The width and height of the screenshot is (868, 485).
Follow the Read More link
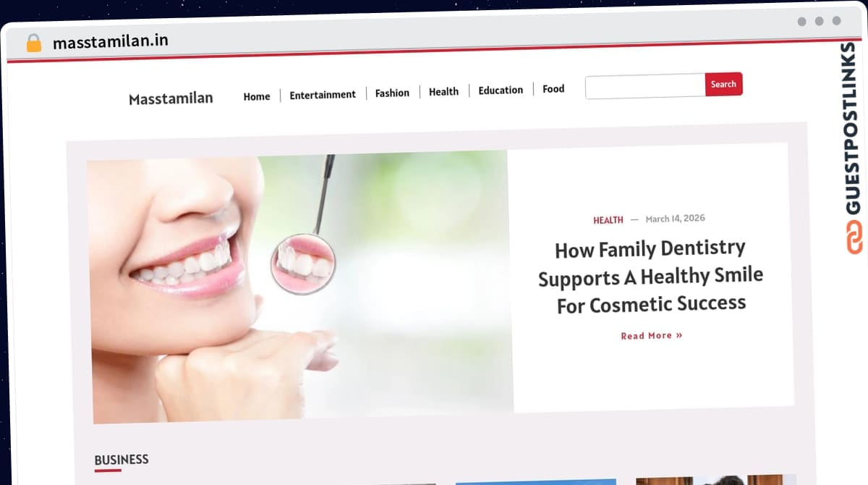[652, 335]
